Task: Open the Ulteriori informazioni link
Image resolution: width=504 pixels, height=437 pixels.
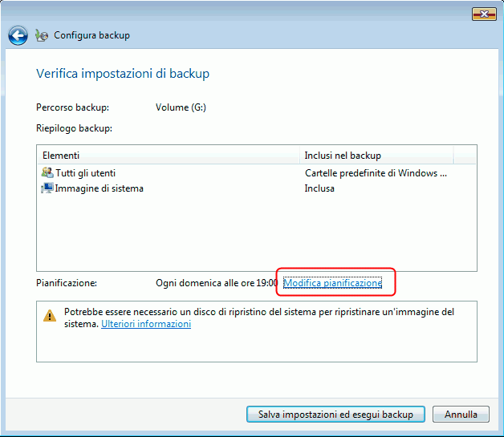Action: coord(146,324)
